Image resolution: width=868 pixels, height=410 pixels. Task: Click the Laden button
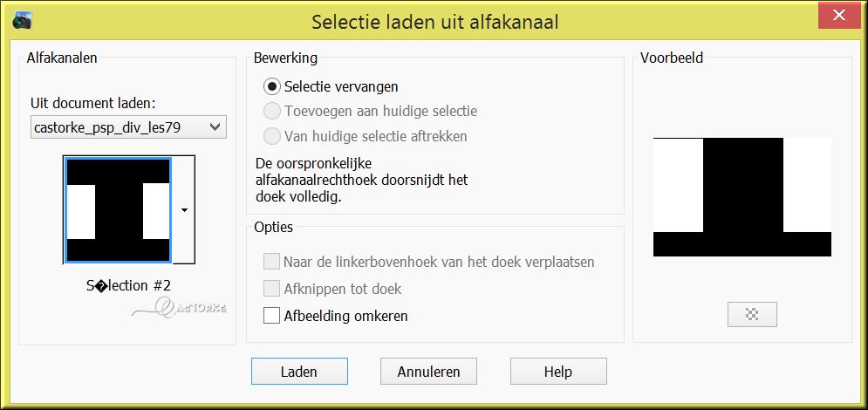(x=299, y=372)
